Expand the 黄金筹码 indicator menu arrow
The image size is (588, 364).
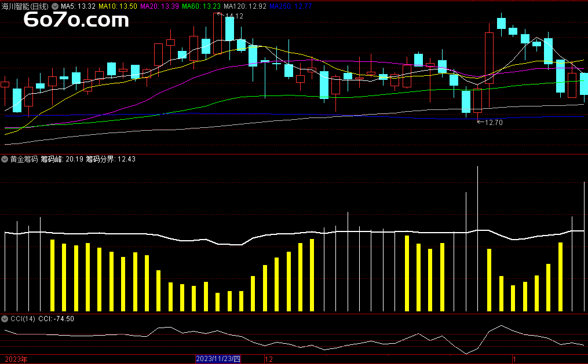click(x=5, y=159)
